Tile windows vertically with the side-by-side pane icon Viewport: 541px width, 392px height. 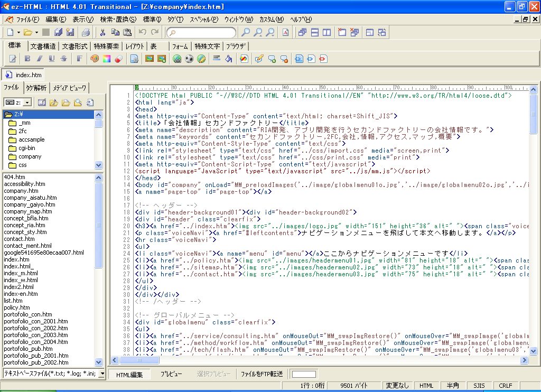(x=327, y=32)
